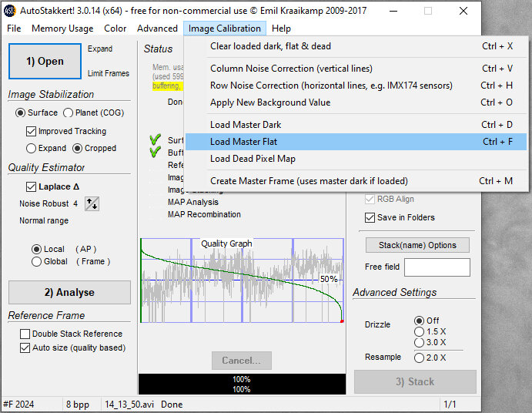The width and height of the screenshot is (532, 413).
Task: Click the 3) Stack button
Action: click(x=415, y=381)
